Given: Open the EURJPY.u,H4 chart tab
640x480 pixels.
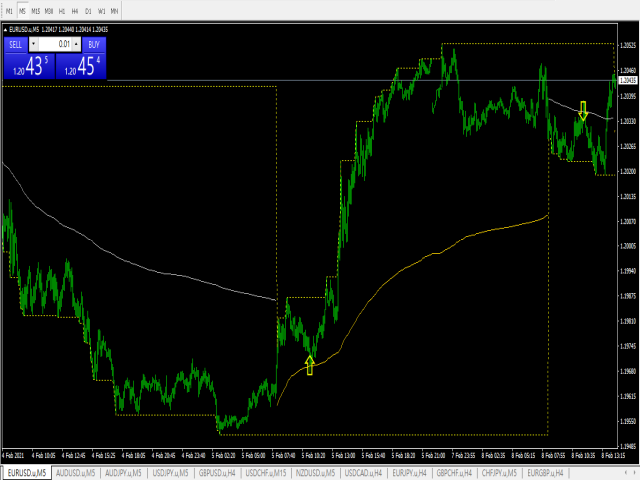Looking at the screenshot, I should point(409,473).
